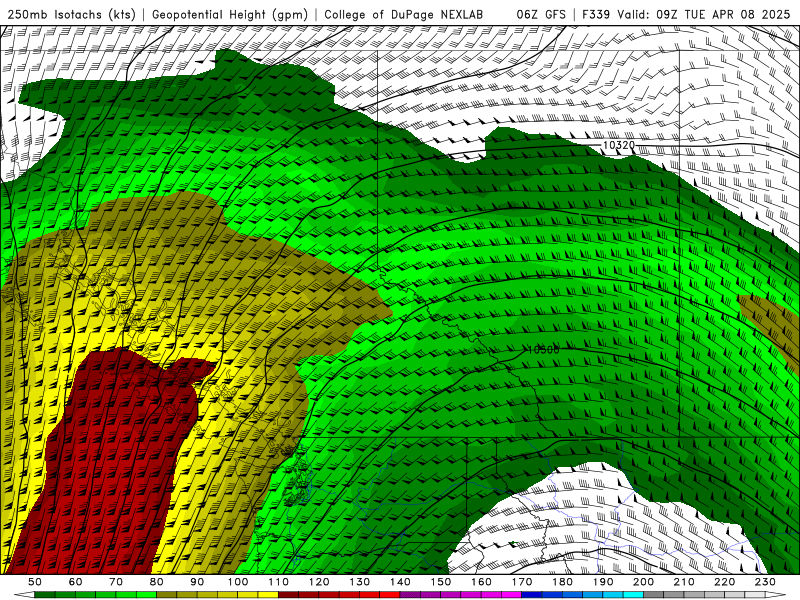Click the "Geopotential Height (gpm)" header text

(x=230, y=15)
